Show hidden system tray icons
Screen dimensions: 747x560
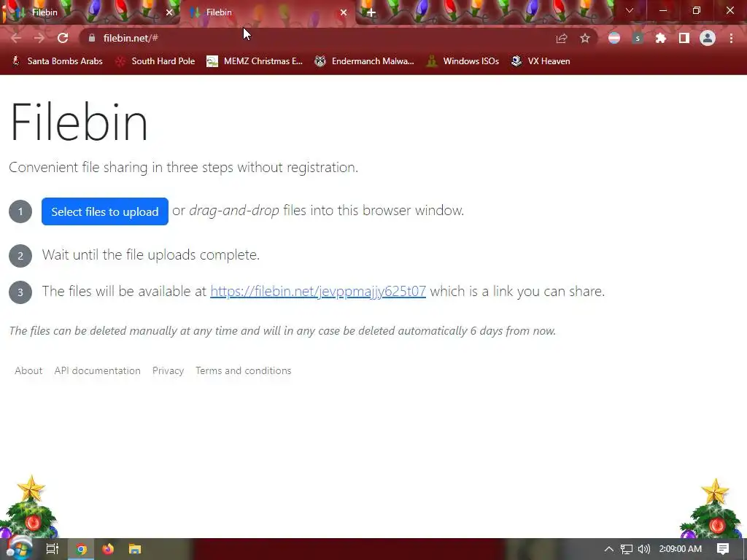608,549
